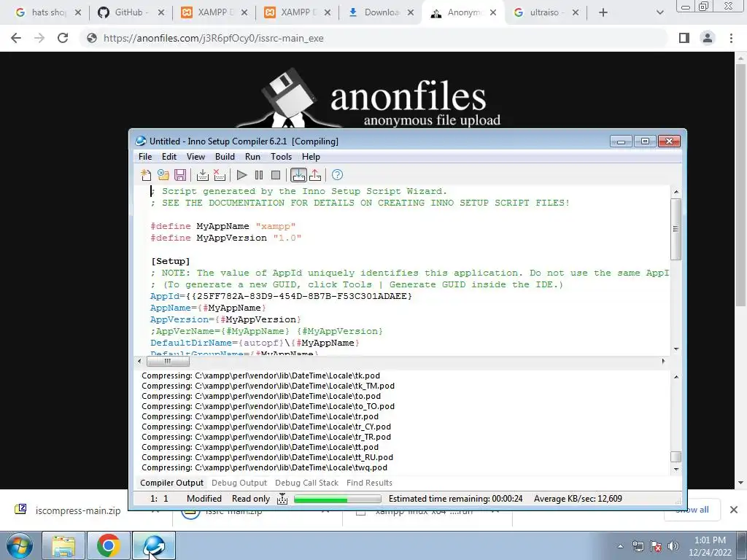
Task: Open the View menu
Action: pyautogui.click(x=196, y=157)
